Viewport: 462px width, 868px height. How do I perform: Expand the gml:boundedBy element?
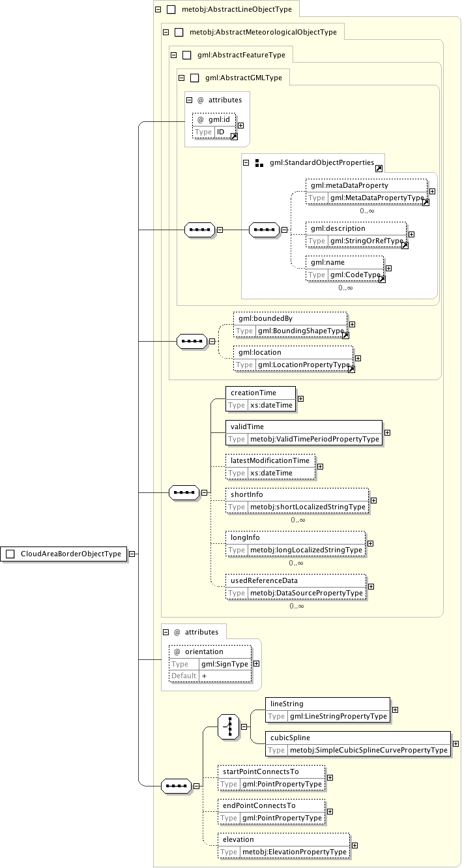click(352, 324)
